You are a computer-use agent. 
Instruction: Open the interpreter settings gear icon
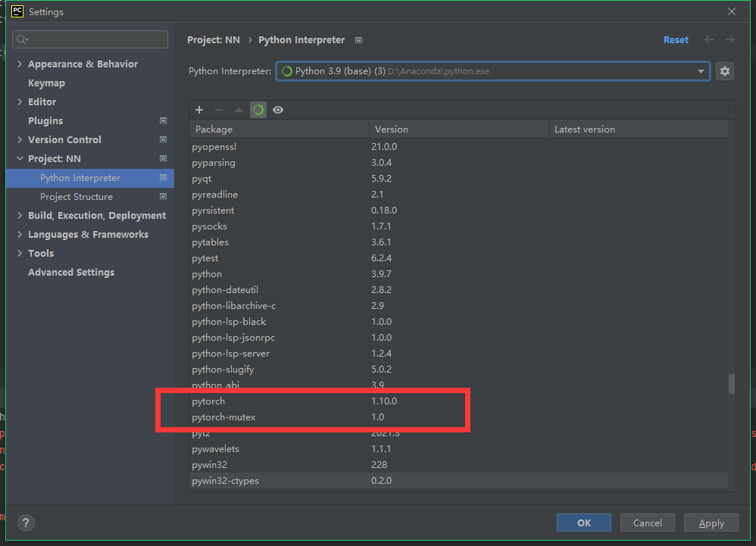coord(724,70)
